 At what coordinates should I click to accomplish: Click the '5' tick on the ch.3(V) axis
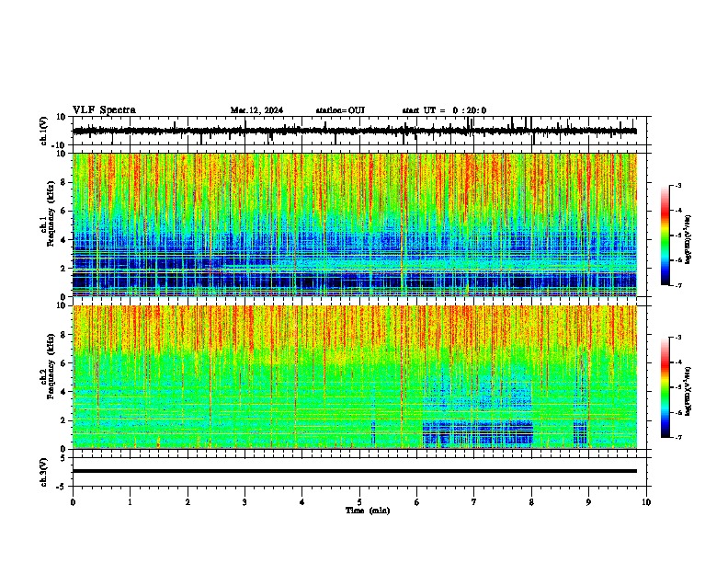pyautogui.click(x=63, y=458)
